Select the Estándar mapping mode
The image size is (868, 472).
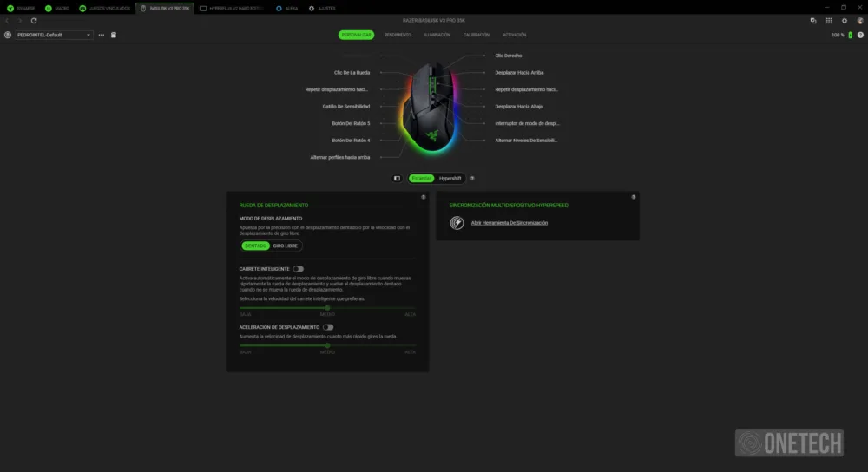[421, 178]
